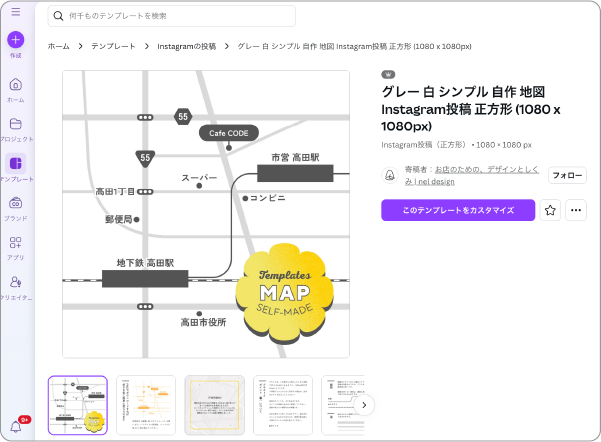Select the second template page thumbnail
Viewport: 601px width, 442px height.
(x=146, y=405)
